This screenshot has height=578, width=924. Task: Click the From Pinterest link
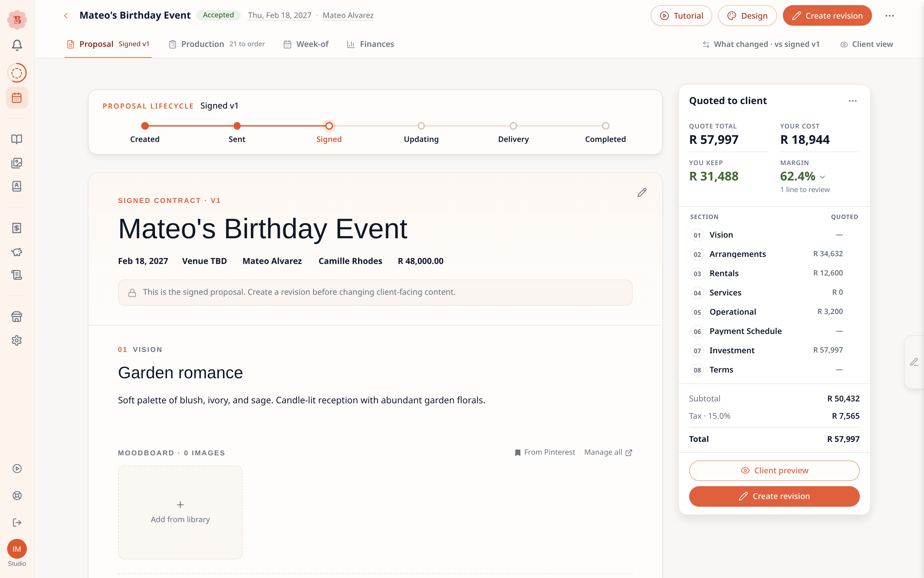pyautogui.click(x=544, y=452)
